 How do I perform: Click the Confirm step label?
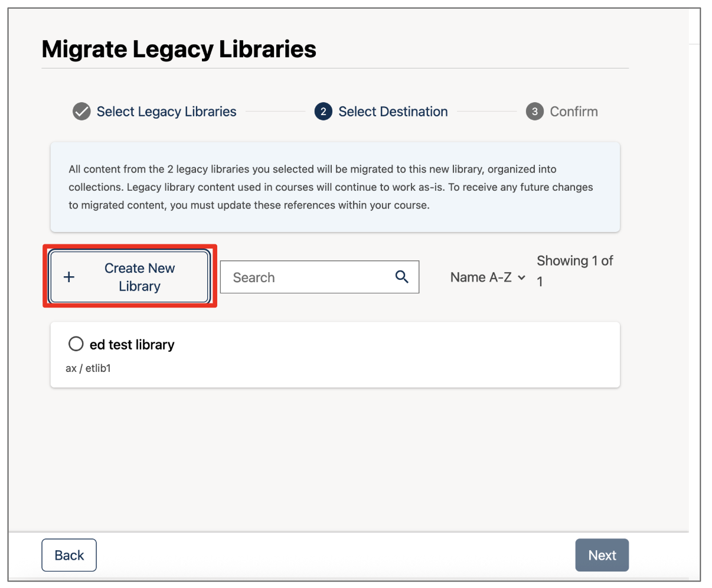click(573, 111)
